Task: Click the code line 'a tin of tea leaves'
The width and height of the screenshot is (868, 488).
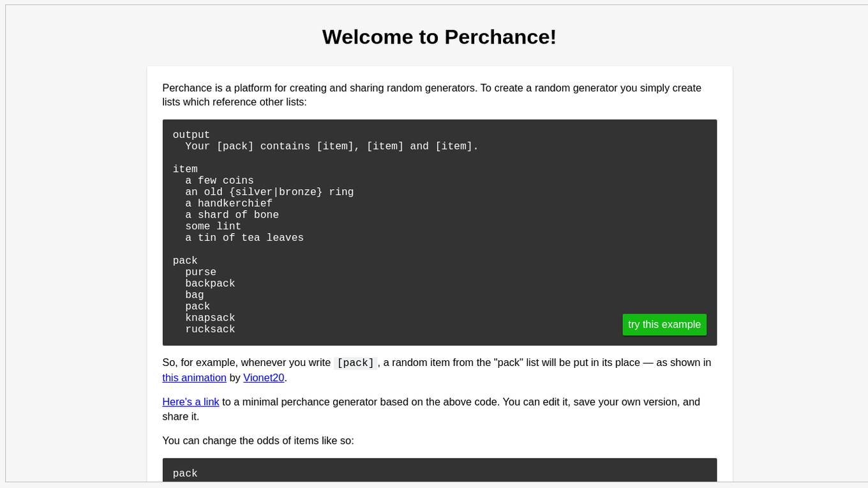Action: pyautogui.click(x=244, y=238)
